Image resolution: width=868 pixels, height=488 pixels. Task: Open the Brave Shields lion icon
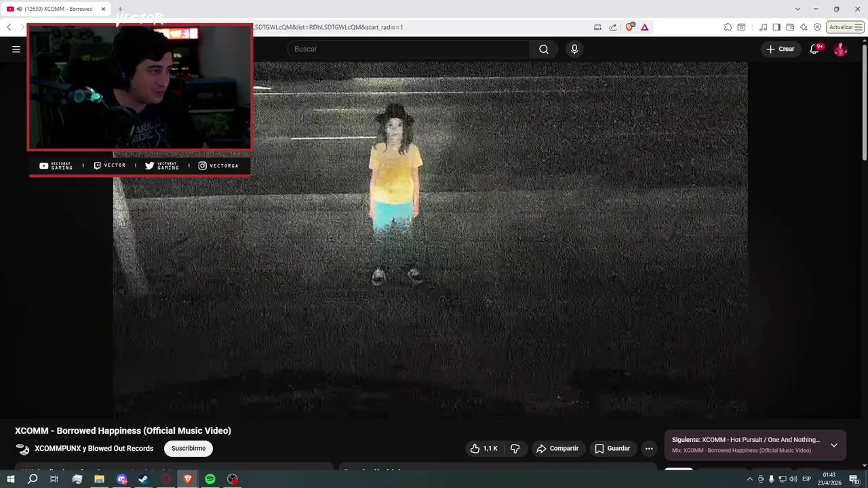(630, 27)
